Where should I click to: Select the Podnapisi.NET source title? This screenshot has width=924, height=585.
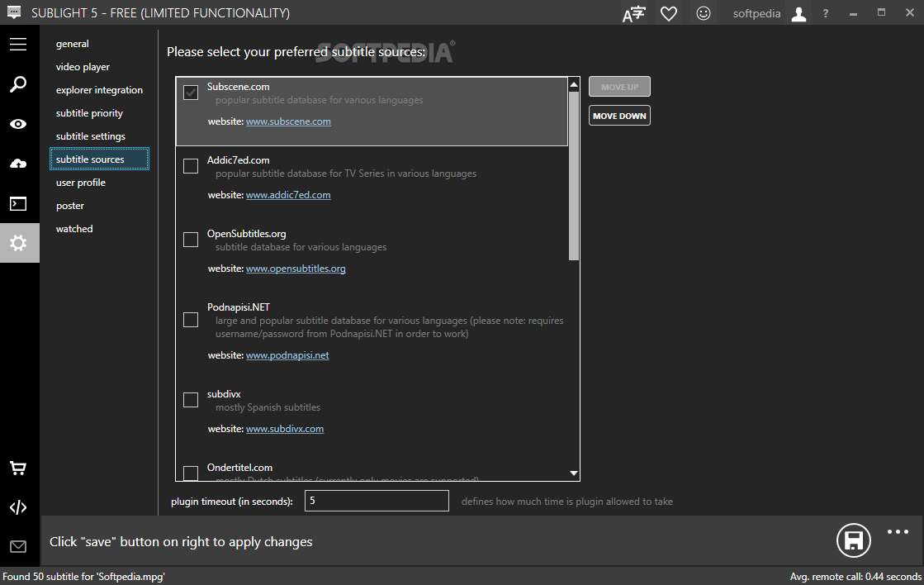click(238, 307)
